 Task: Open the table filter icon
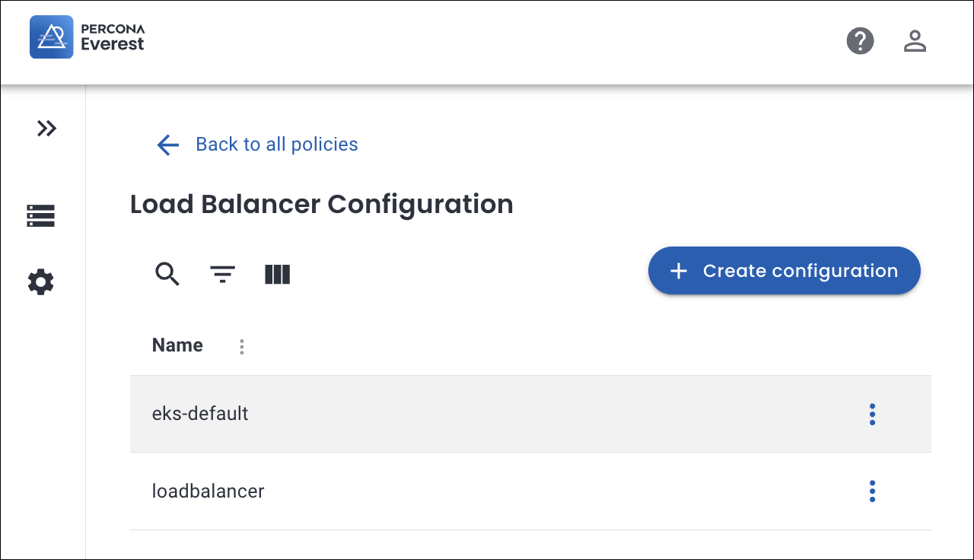(222, 274)
